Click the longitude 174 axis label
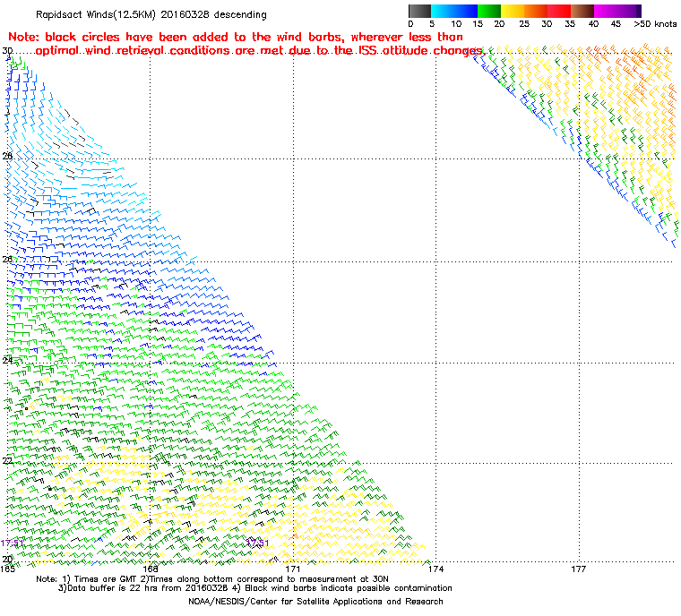Image resolution: width=681 pixels, height=616 pixels. pyautogui.click(x=435, y=569)
